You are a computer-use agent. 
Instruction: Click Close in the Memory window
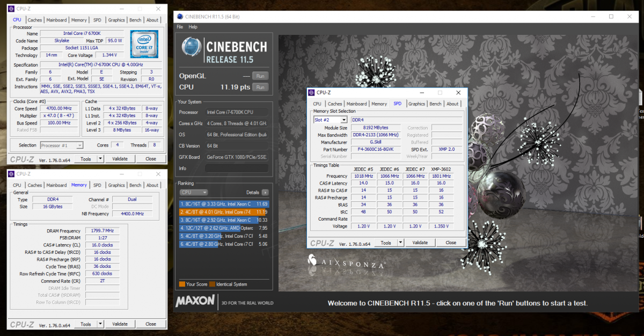151,324
